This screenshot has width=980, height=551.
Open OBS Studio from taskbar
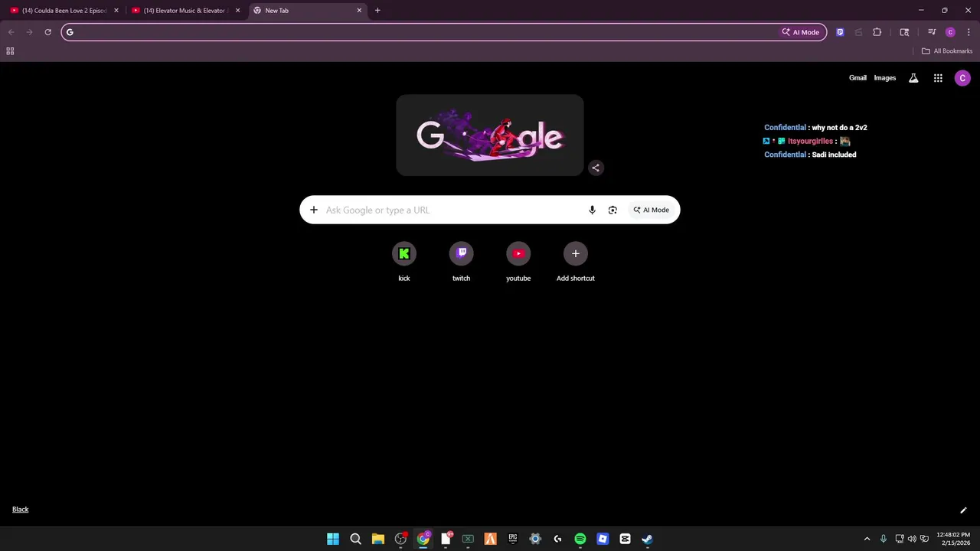pyautogui.click(x=400, y=539)
